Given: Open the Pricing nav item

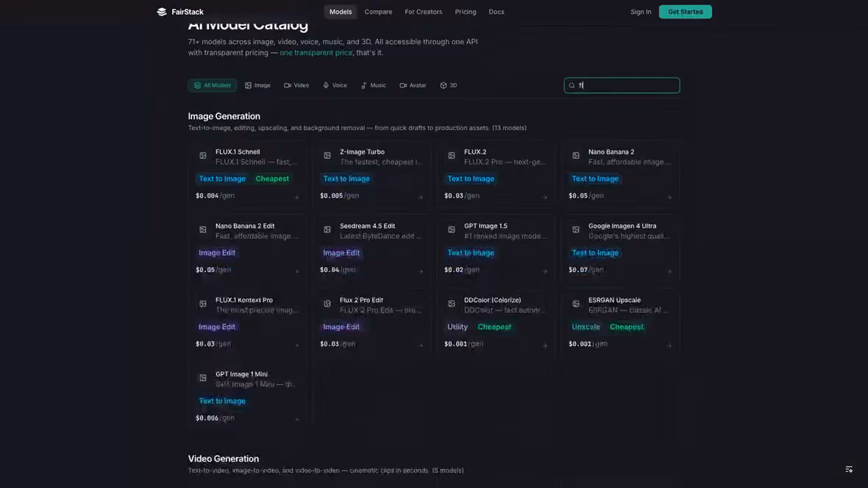Looking at the screenshot, I should pos(466,12).
